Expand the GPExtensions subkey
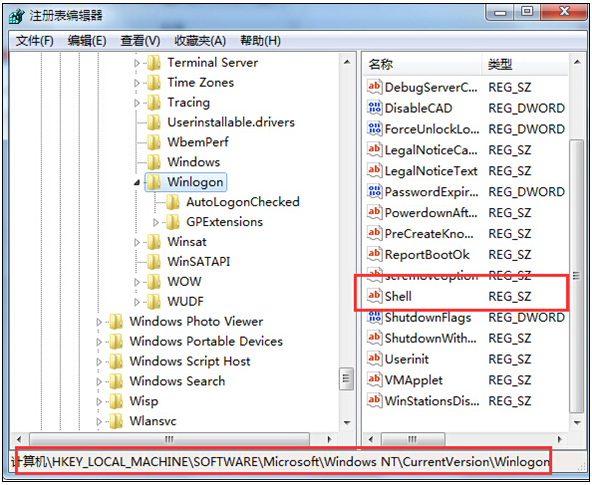The height and width of the screenshot is (485, 592). click(x=156, y=222)
